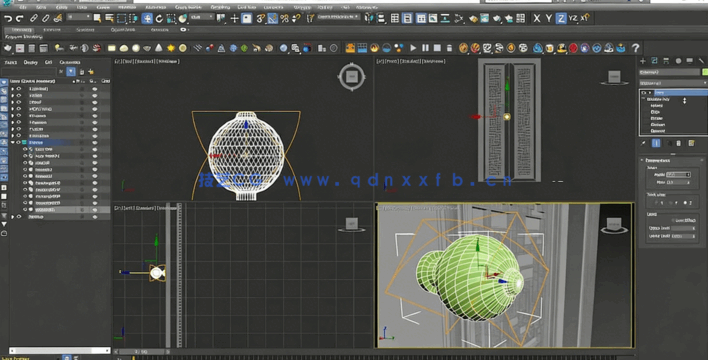This screenshot has height=360, width=708.
Task: Switch to the Create tab in the command panel
Action: point(643,61)
